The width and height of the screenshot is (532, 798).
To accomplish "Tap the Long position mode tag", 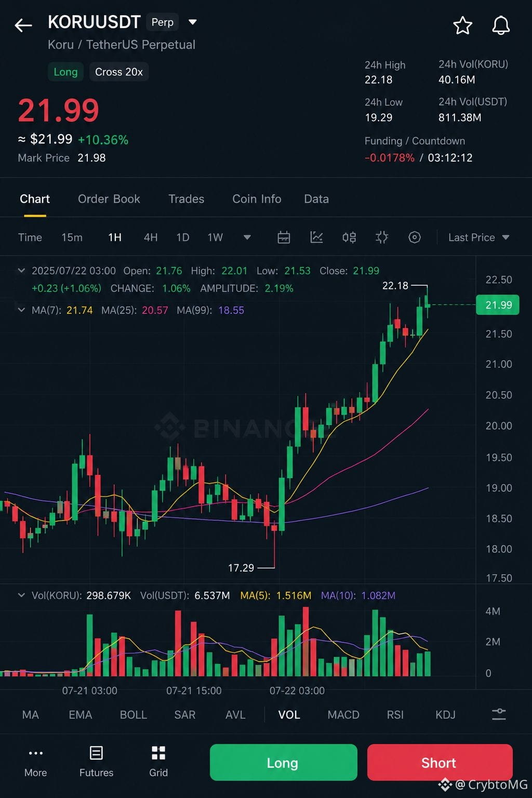I will coord(65,72).
